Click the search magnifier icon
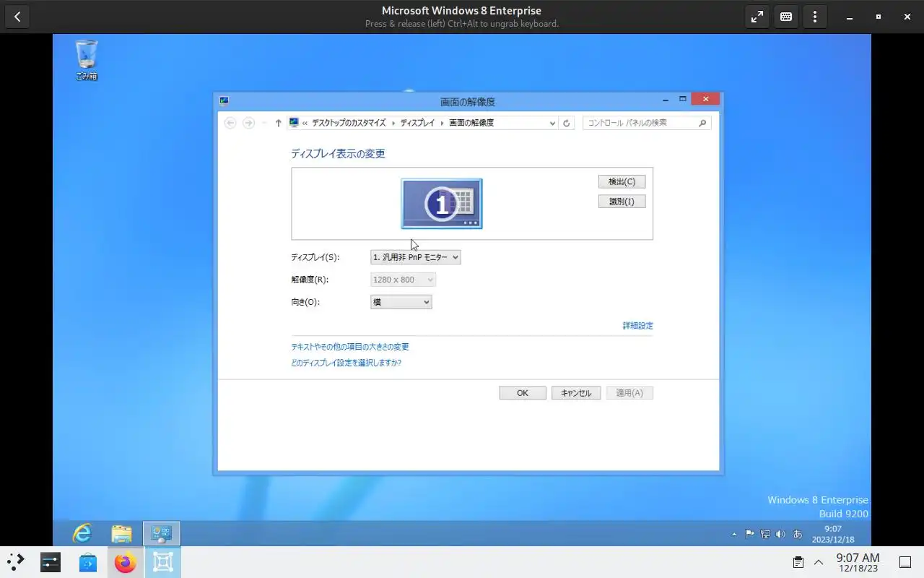 pos(702,123)
